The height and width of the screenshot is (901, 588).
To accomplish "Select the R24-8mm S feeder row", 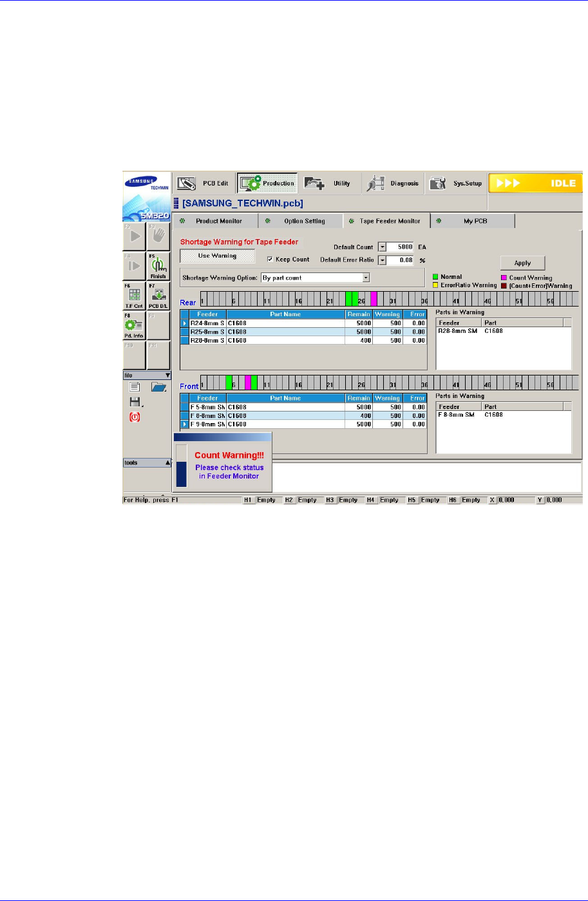I will [x=303, y=323].
